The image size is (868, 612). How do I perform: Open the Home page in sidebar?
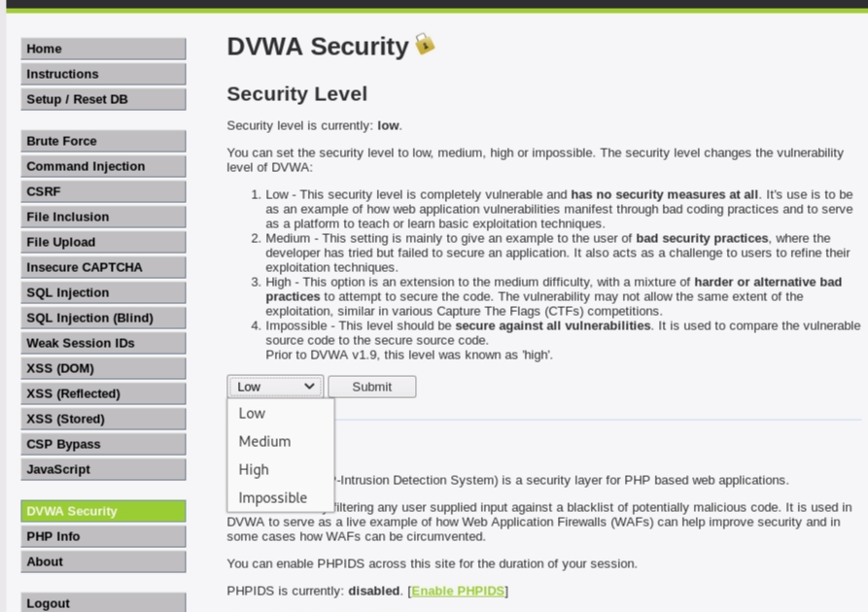click(x=103, y=49)
